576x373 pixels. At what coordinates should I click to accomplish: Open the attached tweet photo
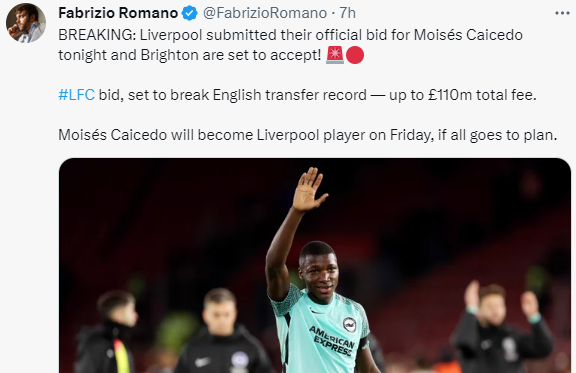pos(315,265)
